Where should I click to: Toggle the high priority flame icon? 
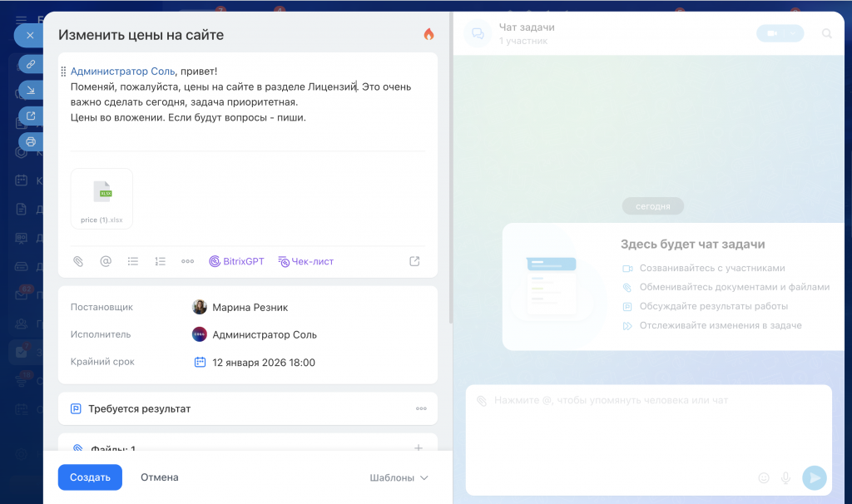click(x=428, y=35)
